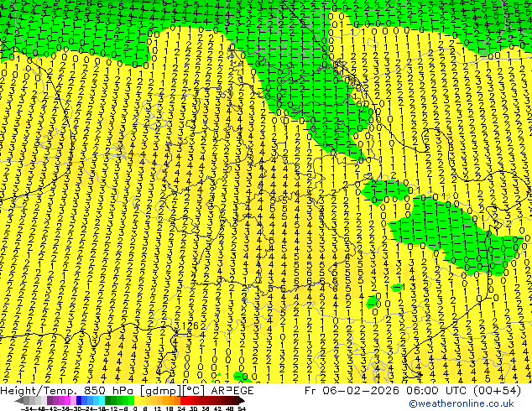Click the weatheronline.co.uk copyright link

click(462, 403)
